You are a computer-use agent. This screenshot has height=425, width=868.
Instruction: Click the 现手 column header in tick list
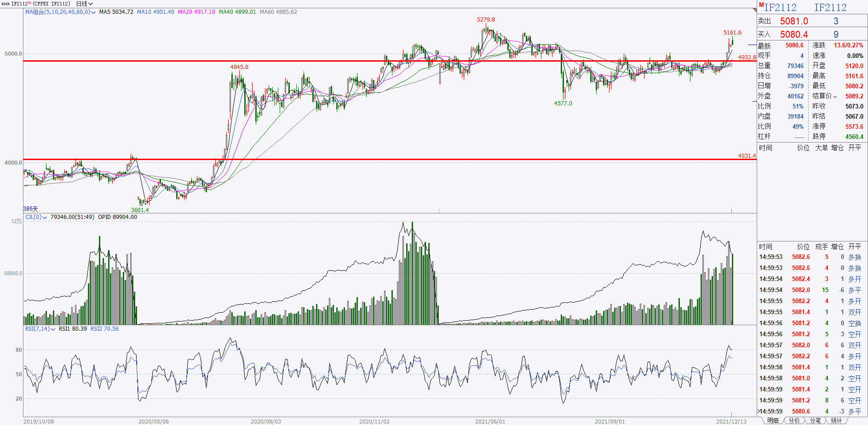tap(822, 247)
